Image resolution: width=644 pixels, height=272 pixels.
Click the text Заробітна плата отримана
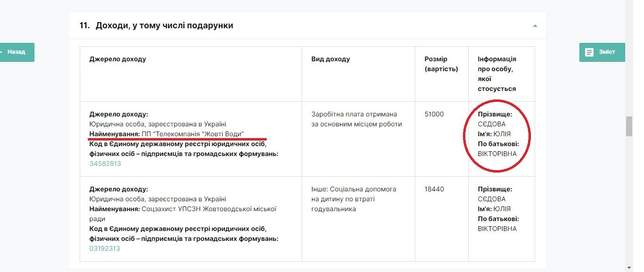(354, 114)
